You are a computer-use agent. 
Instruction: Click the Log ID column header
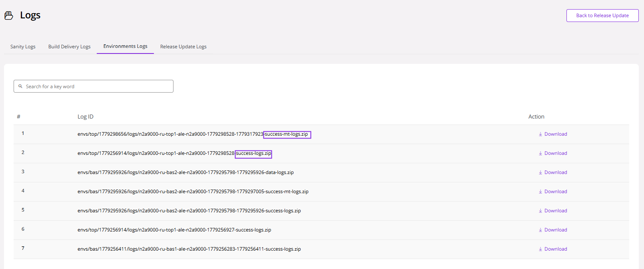click(86, 117)
